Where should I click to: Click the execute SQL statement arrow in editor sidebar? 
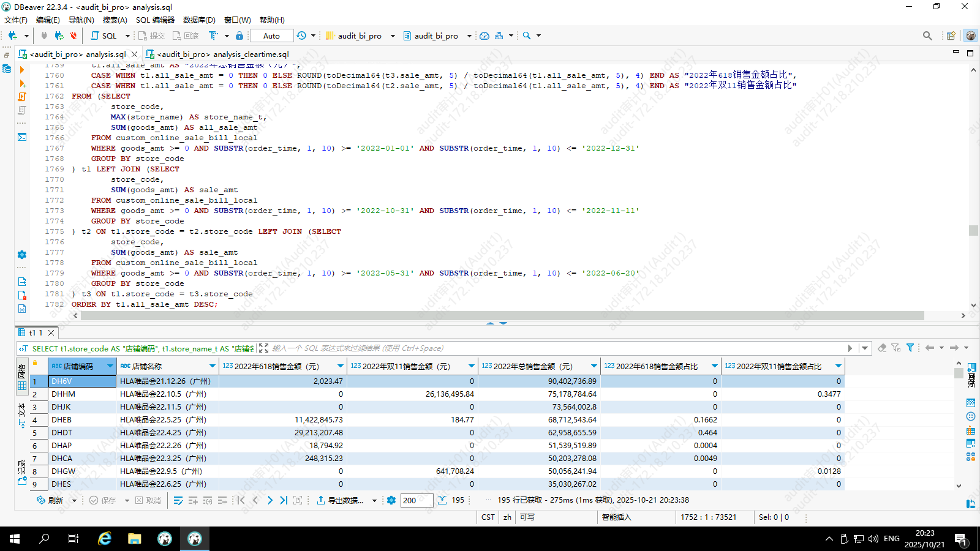click(22, 70)
